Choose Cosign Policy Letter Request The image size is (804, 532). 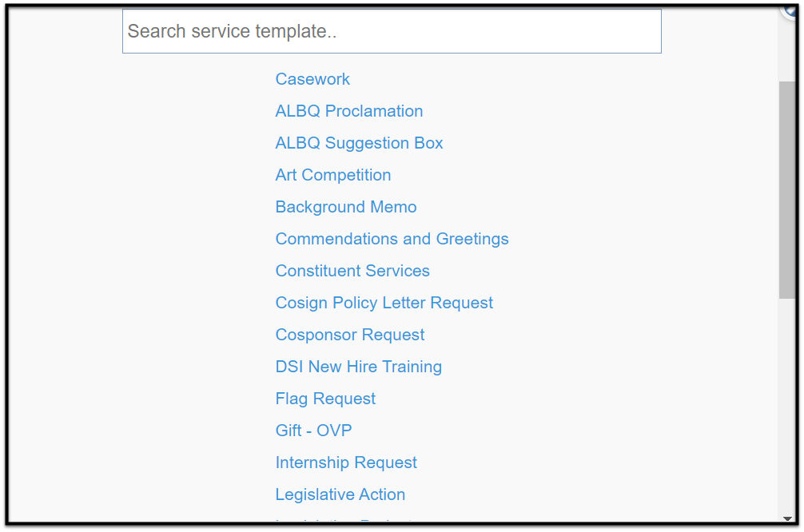[x=384, y=303]
